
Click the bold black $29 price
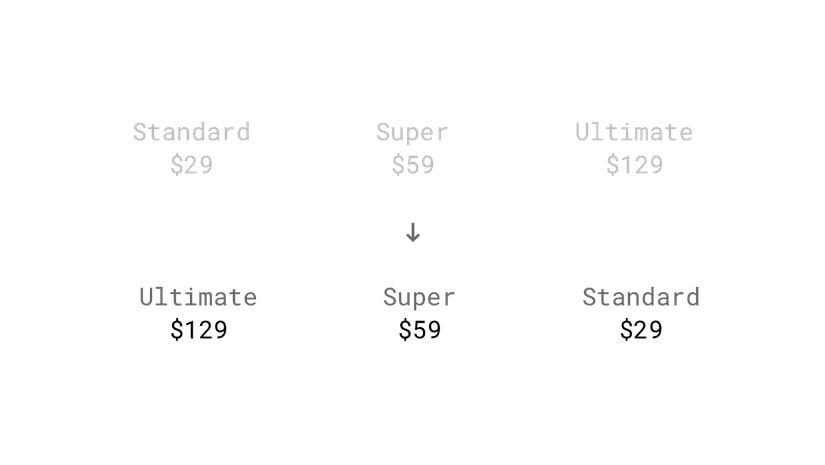coord(640,330)
